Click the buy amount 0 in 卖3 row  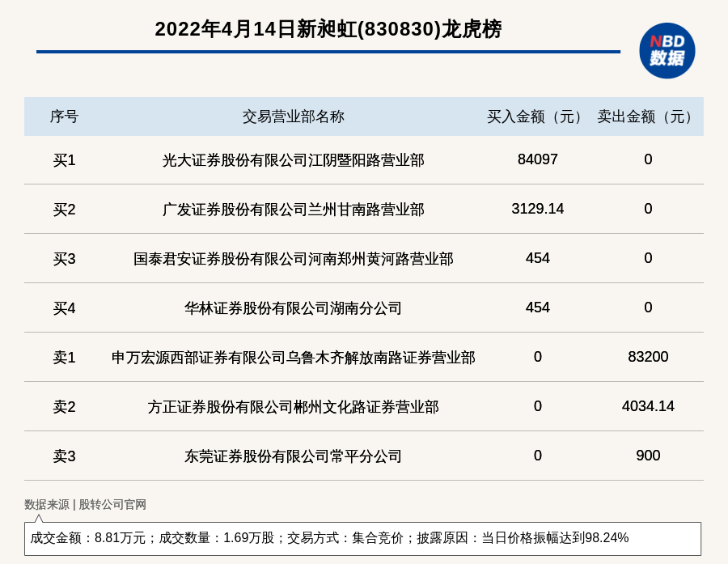coord(538,455)
